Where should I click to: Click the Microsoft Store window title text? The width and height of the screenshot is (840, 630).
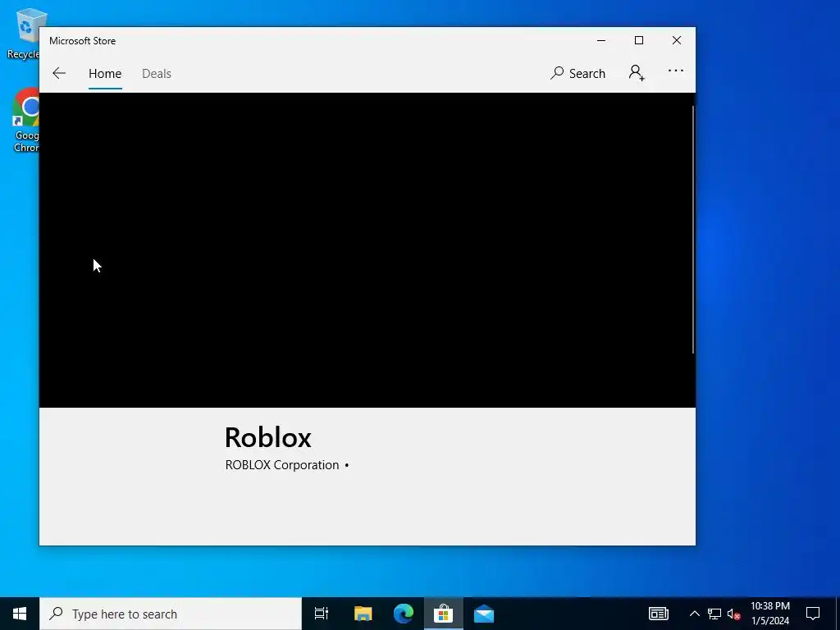pyautogui.click(x=83, y=41)
